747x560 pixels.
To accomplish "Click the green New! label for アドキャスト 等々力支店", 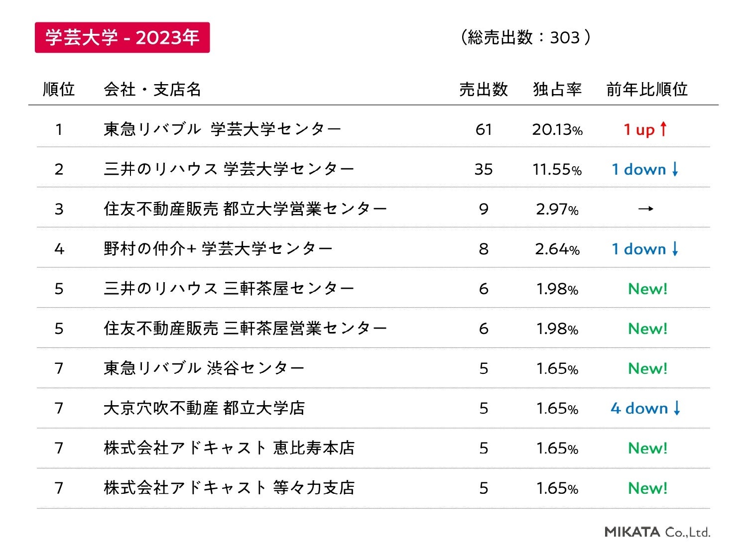I will [x=647, y=488].
